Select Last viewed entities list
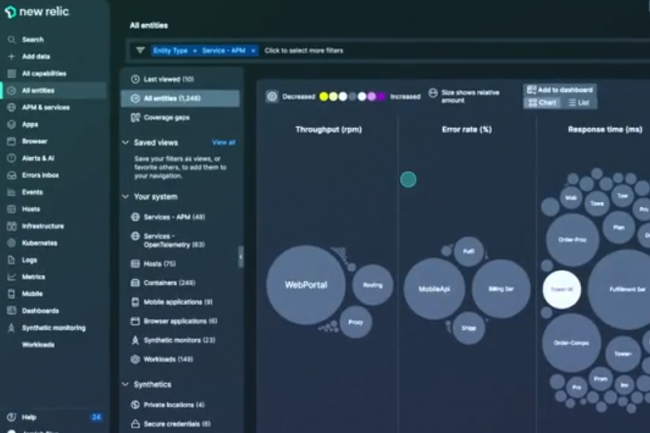This screenshot has height=433, width=650. (x=168, y=79)
